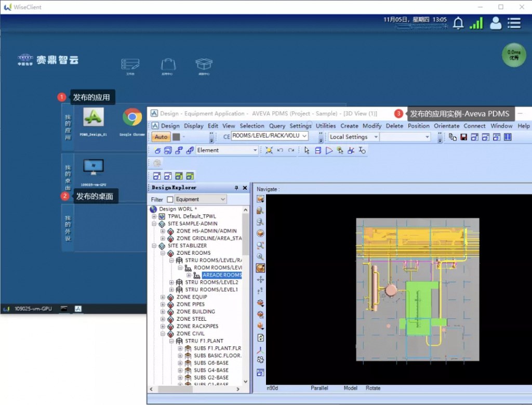Click the latency status circle in WiseClient
This screenshot has width=532, height=405.
tap(514, 55)
